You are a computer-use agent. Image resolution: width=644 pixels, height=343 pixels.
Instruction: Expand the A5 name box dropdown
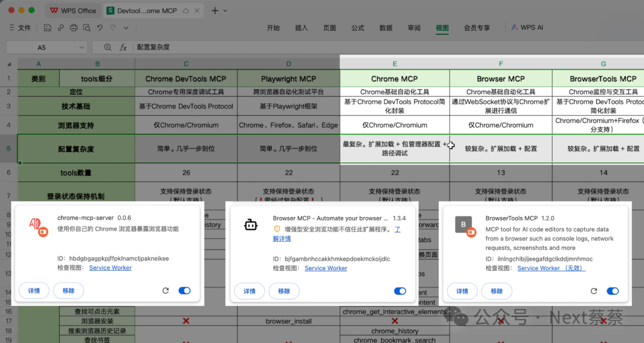click(x=82, y=47)
